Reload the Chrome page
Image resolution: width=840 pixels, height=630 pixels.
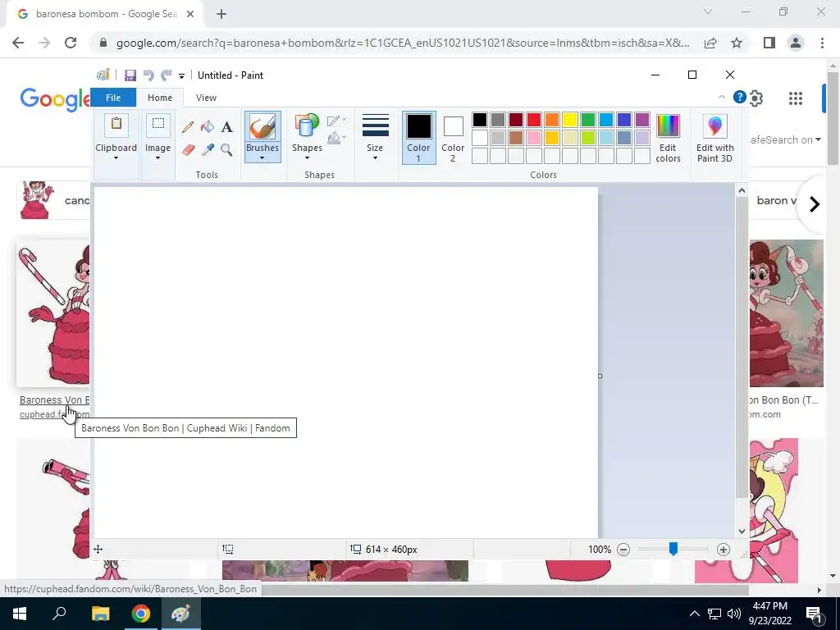[71, 43]
